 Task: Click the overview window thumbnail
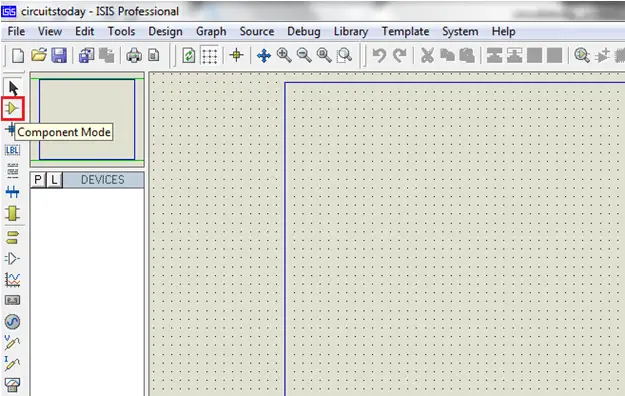[87, 119]
